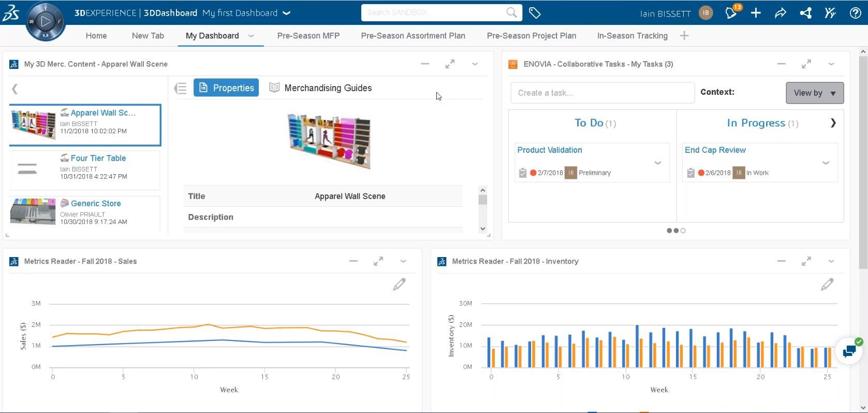The height and width of the screenshot is (413, 868).
Task: Open the chat bubble widget
Action: click(x=849, y=351)
